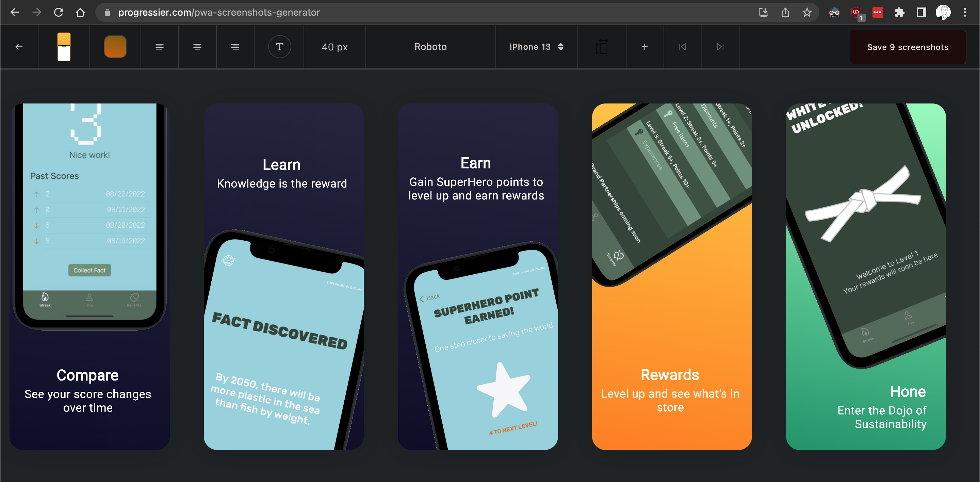
Task: Click Save 9 screenshots button
Action: tap(908, 46)
